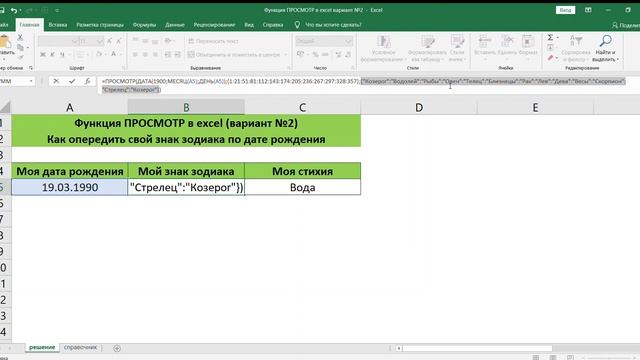
Task: Click the Fill Color bucket swatch
Action: [x=98, y=54]
